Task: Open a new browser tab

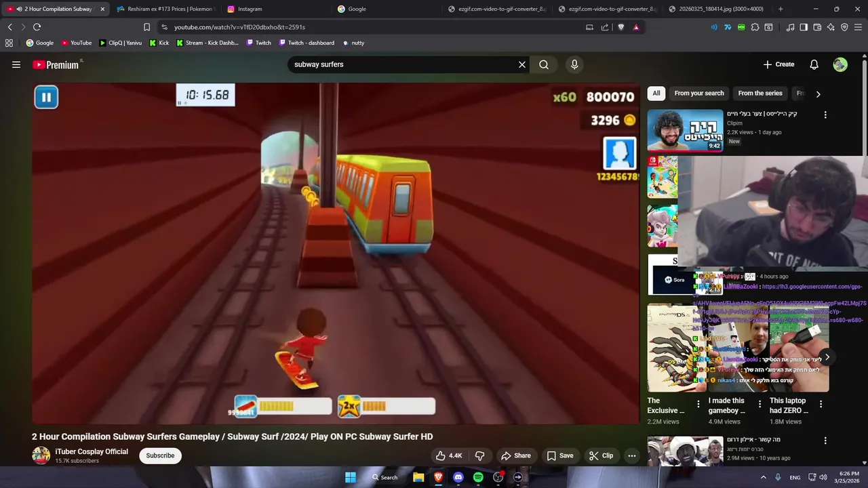Action: click(781, 9)
